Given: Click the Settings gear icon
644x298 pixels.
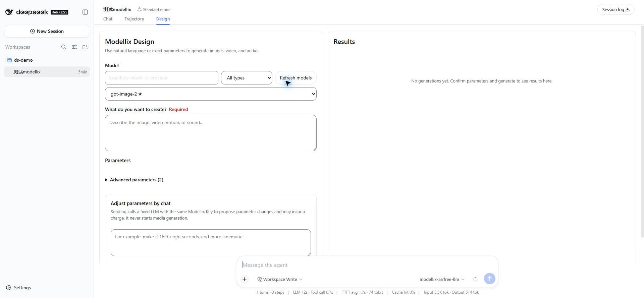Looking at the screenshot, I should [9, 288].
